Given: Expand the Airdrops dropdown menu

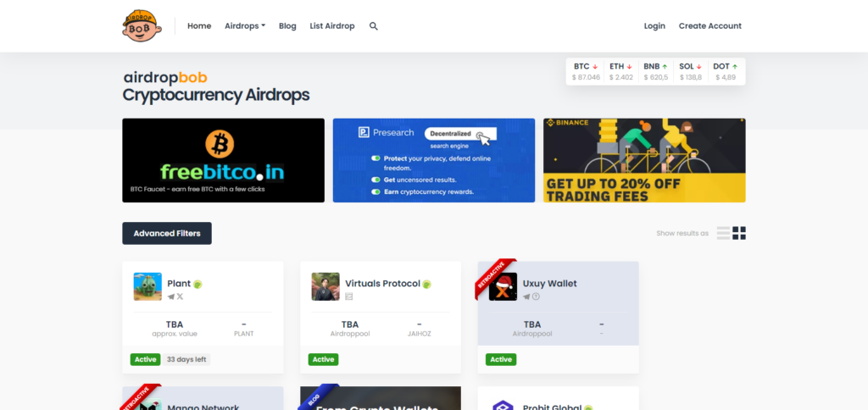Looking at the screenshot, I should point(245,26).
